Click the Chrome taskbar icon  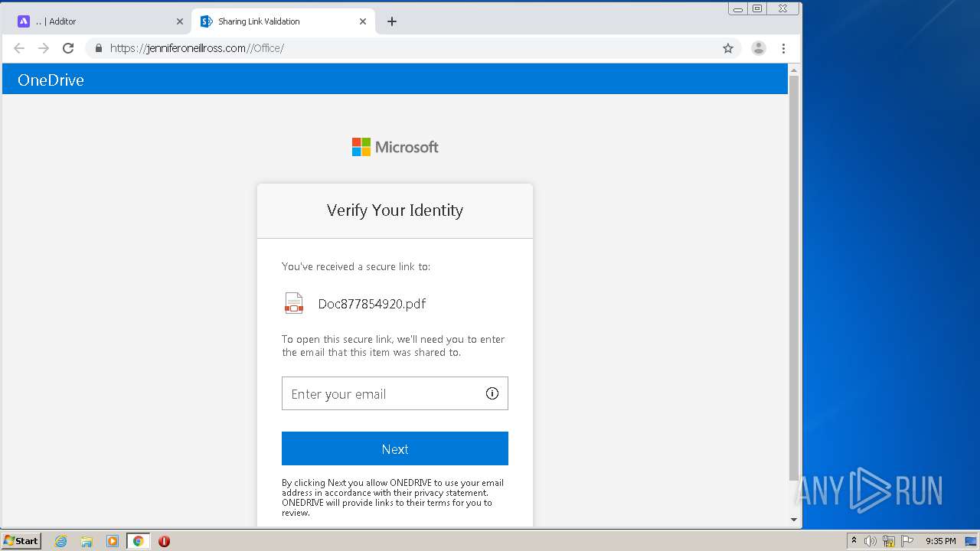[138, 541]
